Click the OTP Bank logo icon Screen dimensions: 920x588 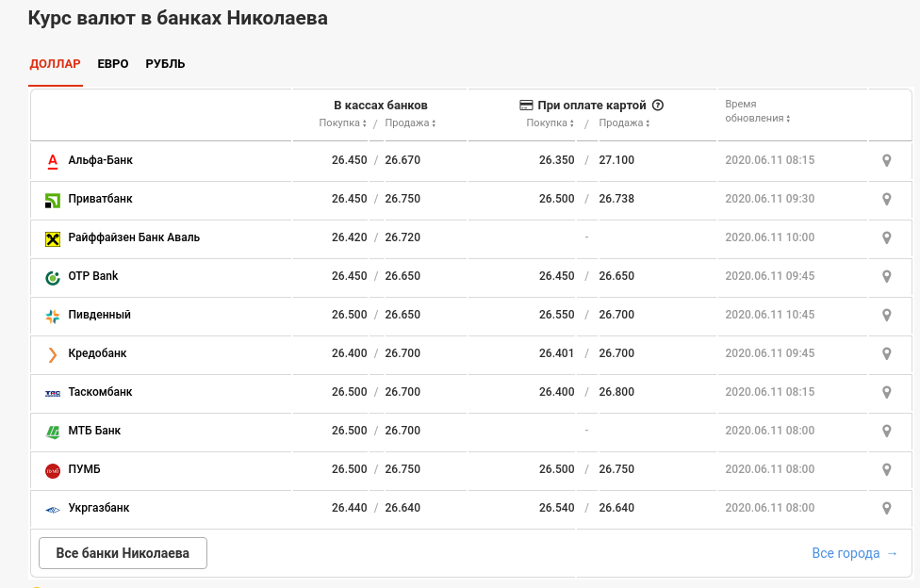[x=53, y=278]
